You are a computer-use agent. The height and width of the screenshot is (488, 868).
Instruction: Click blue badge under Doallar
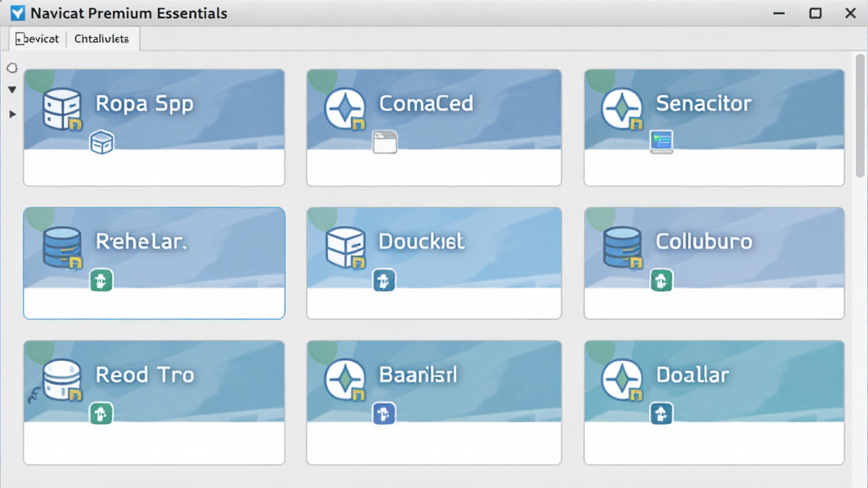(661, 413)
